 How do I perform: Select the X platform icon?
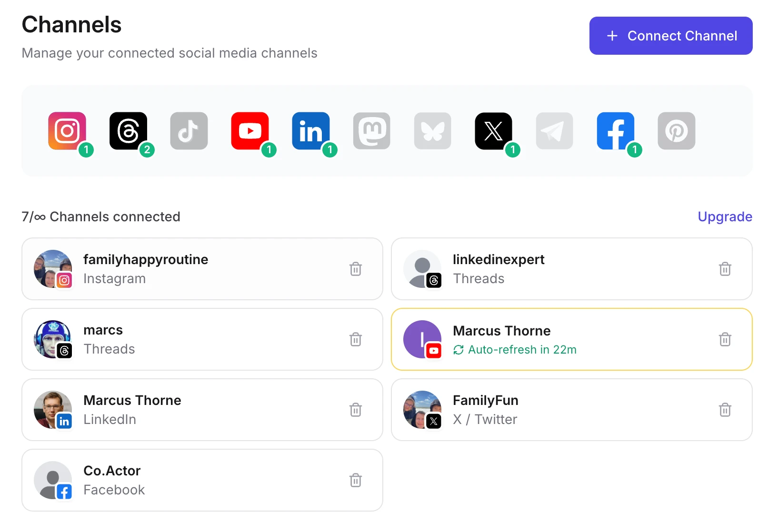pos(494,131)
